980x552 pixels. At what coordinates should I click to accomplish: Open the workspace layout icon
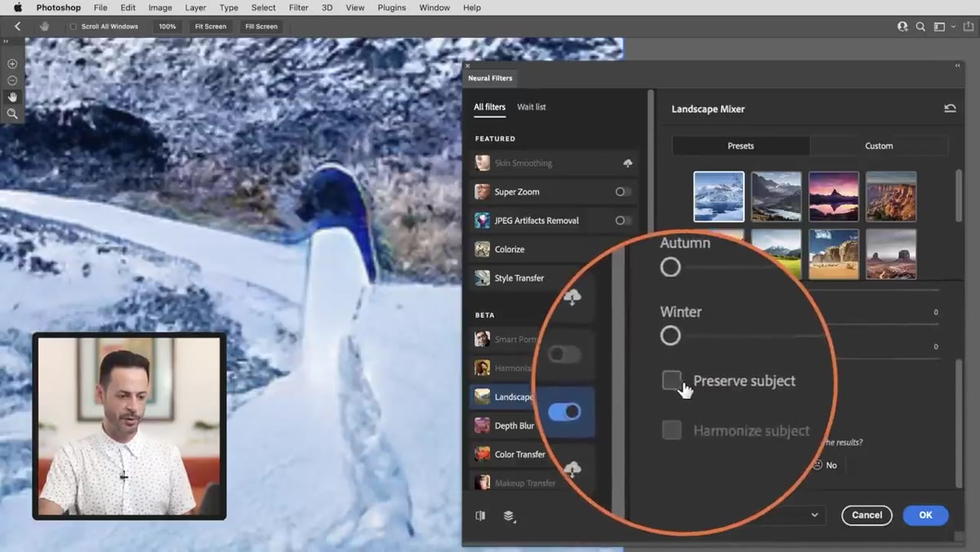click(939, 26)
